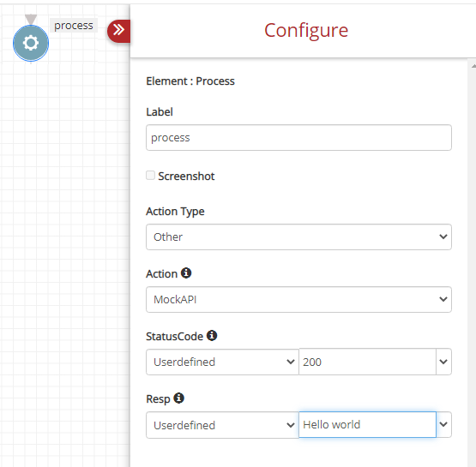
Task: Click the info icon next to Resp
Action: point(178,398)
